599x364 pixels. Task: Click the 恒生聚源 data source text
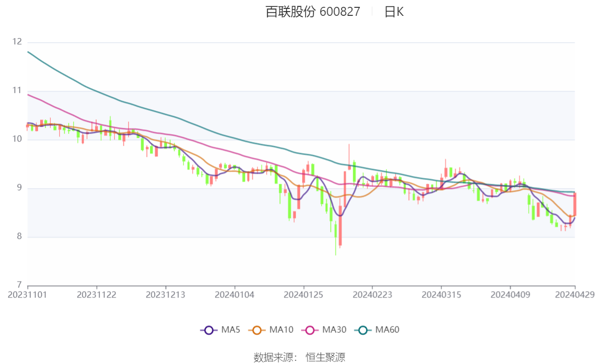(x=325, y=358)
